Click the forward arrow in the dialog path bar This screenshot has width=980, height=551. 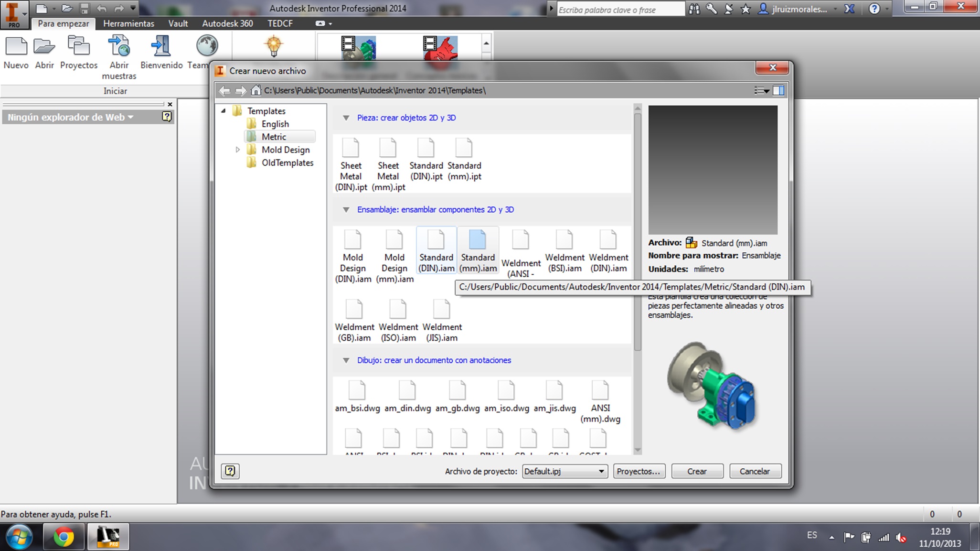[x=241, y=90]
